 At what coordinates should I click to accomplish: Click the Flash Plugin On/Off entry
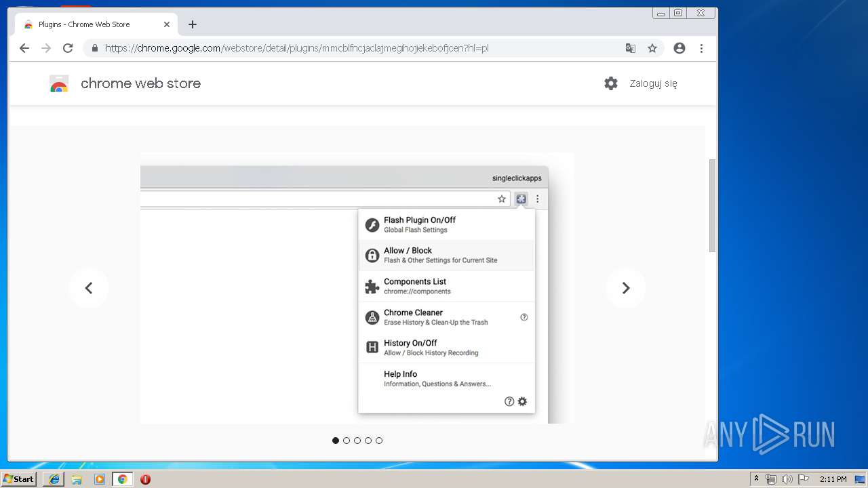click(x=446, y=224)
